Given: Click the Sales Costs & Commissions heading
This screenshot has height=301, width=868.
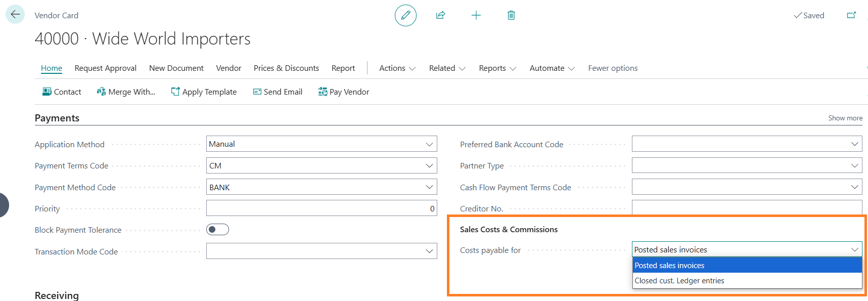Looking at the screenshot, I should coord(509,229).
